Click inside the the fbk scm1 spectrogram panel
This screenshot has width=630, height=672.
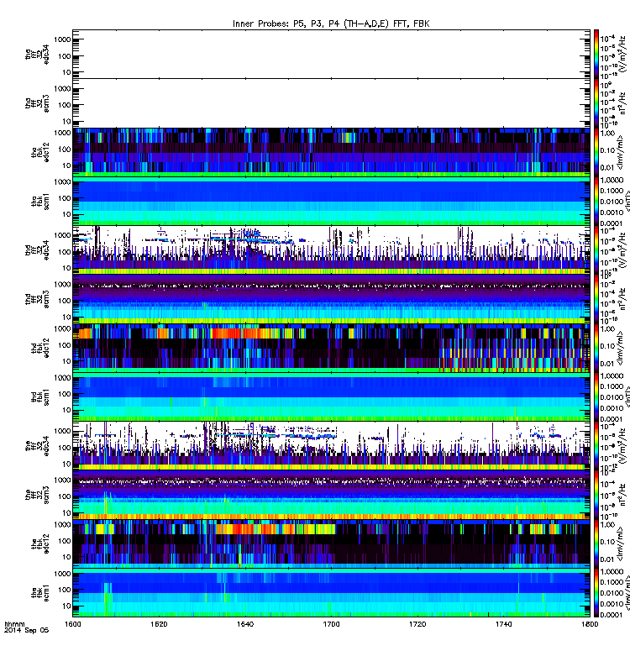[331, 593]
